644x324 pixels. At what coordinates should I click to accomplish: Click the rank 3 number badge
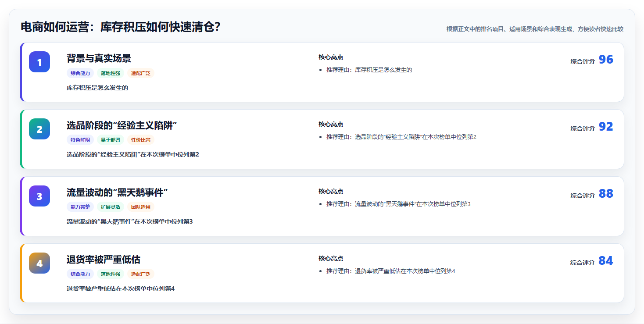tap(39, 196)
